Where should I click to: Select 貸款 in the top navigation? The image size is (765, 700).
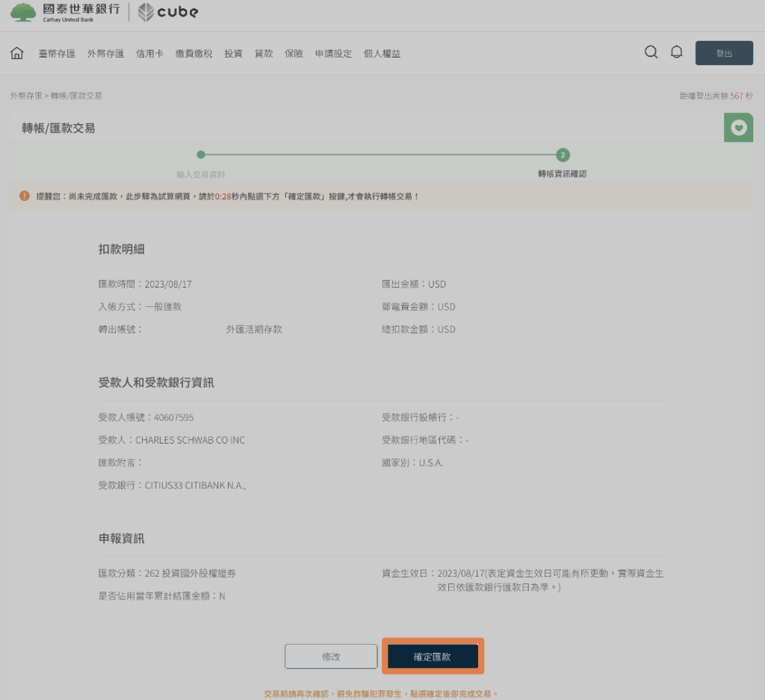[263, 53]
